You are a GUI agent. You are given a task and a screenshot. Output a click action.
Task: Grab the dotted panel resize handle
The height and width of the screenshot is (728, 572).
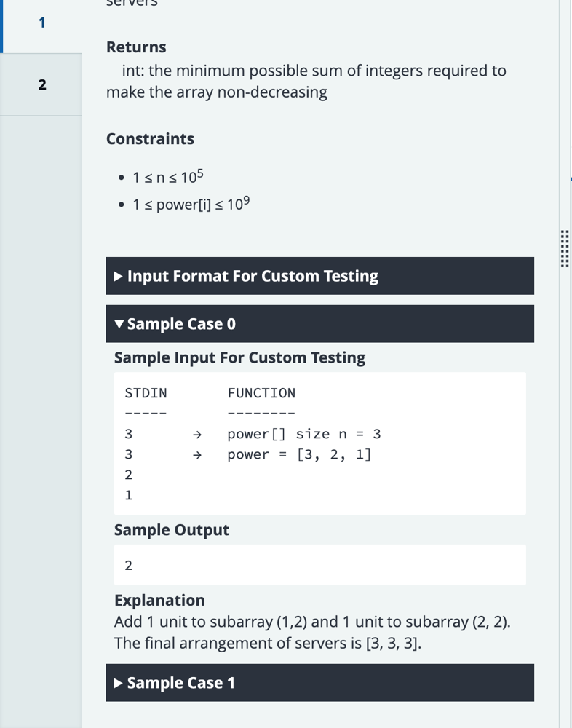click(x=565, y=249)
